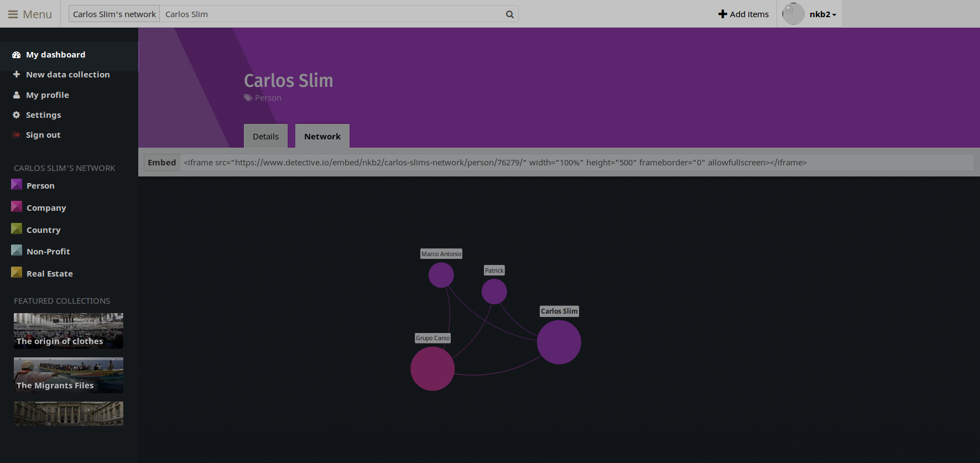The image size is (980, 463).
Task: Click the Menu label in top bar
Action: pyautogui.click(x=38, y=14)
